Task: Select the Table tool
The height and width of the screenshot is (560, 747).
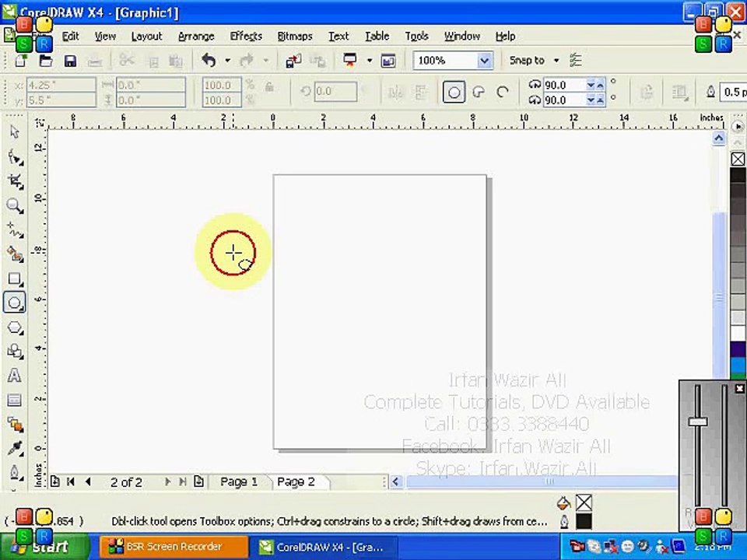Action: pos(14,400)
